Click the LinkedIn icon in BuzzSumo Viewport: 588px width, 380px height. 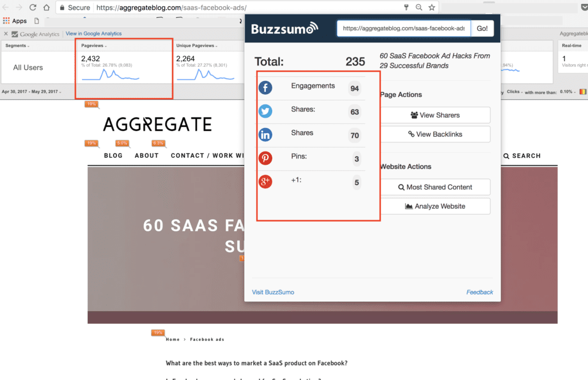(265, 135)
